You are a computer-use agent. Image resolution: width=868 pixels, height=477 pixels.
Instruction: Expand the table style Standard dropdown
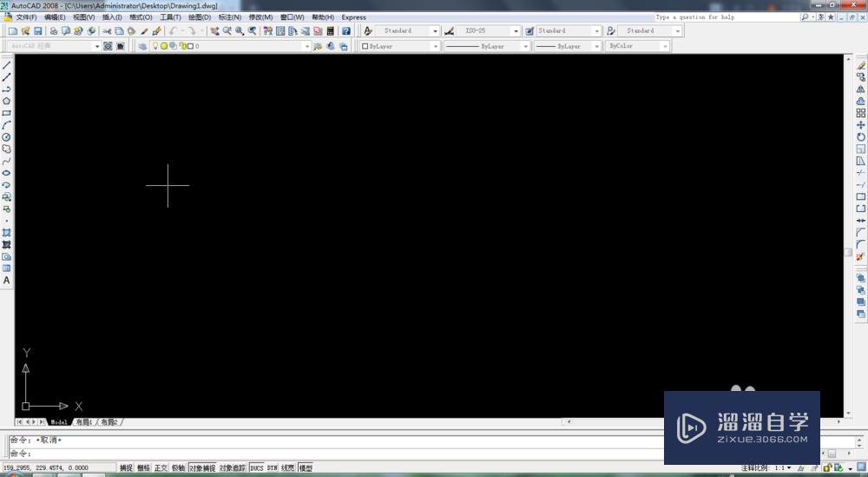point(597,31)
